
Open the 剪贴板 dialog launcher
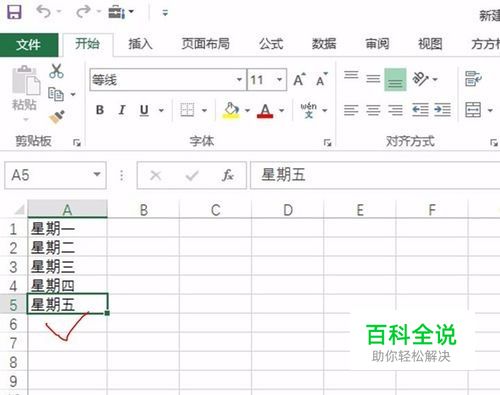[77, 143]
